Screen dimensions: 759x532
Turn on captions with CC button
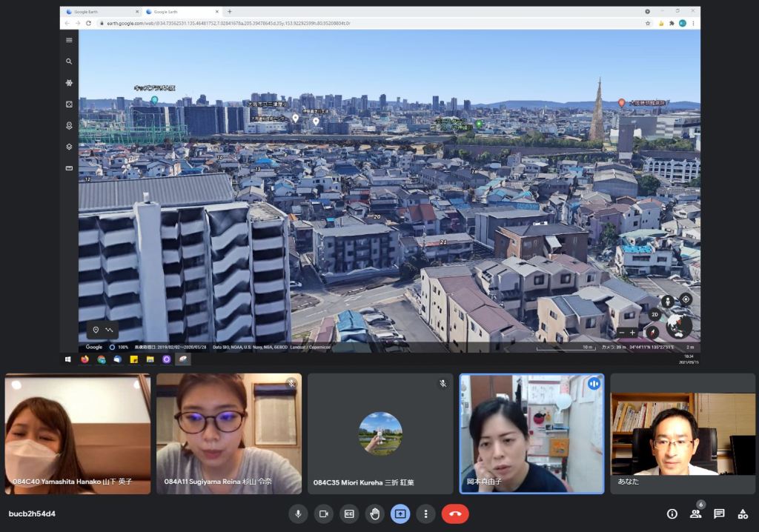pos(349,513)
